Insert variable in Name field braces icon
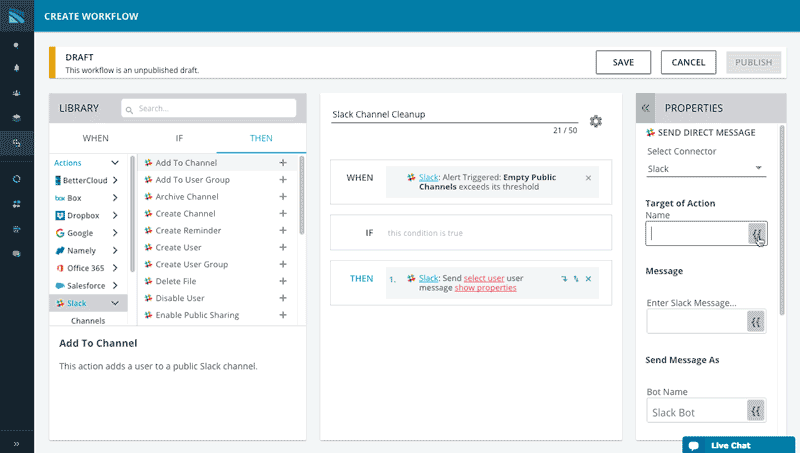 pos(757,234)
